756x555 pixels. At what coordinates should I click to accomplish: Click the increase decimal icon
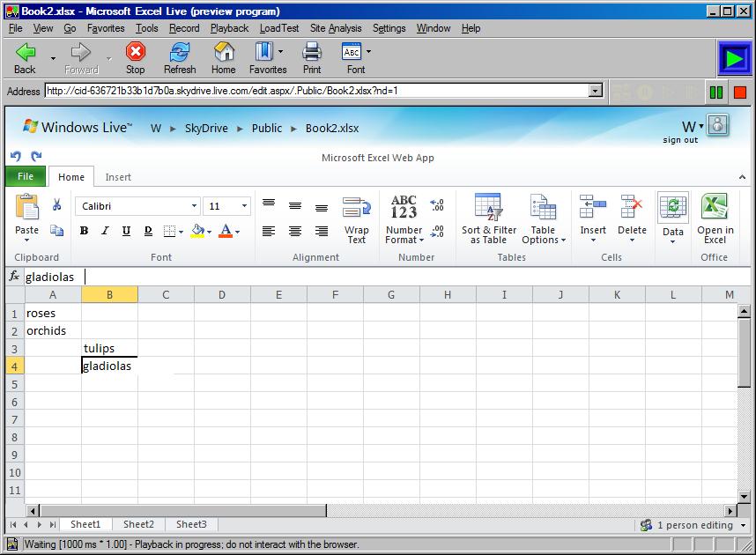(x=437, y=205)
